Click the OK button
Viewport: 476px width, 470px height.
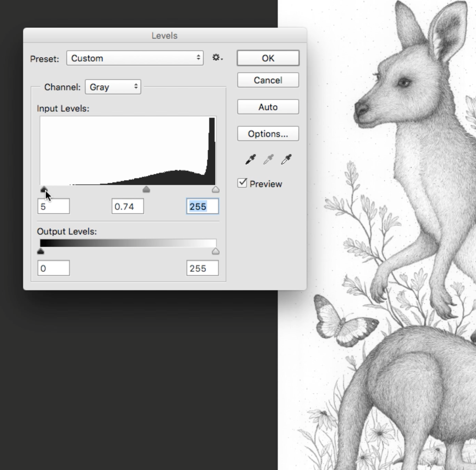coord(268,58)
